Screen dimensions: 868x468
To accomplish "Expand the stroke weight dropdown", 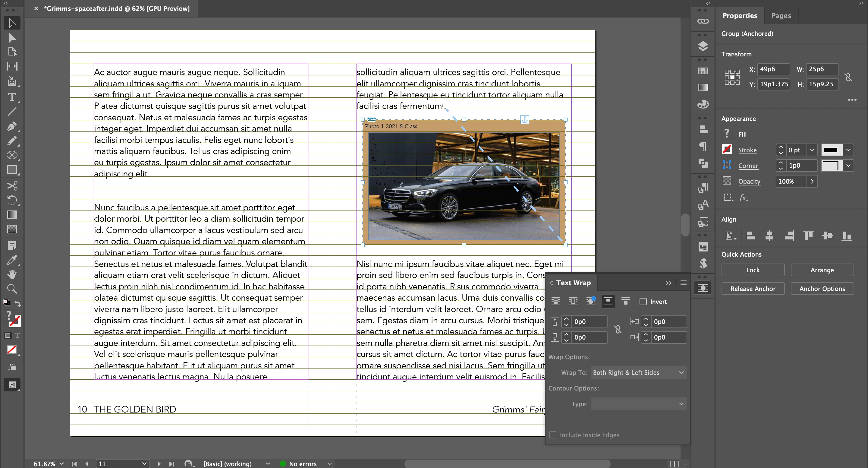I will click(812, 150).
